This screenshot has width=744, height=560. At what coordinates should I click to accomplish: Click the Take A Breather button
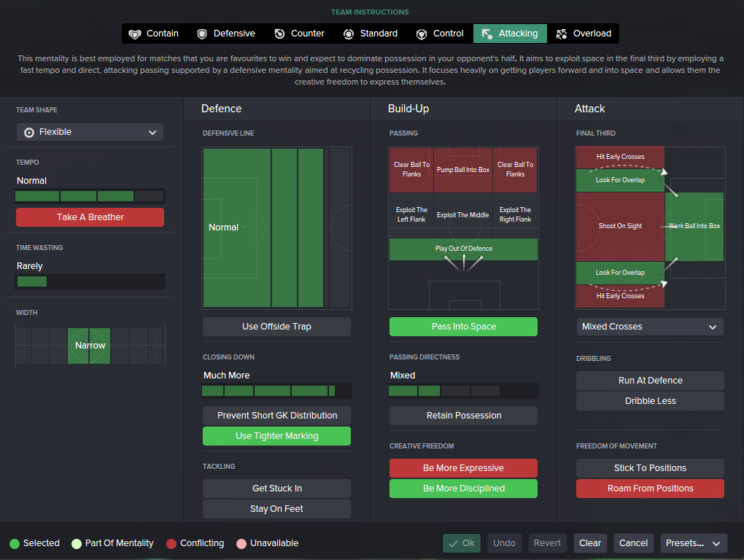[90, 217]
